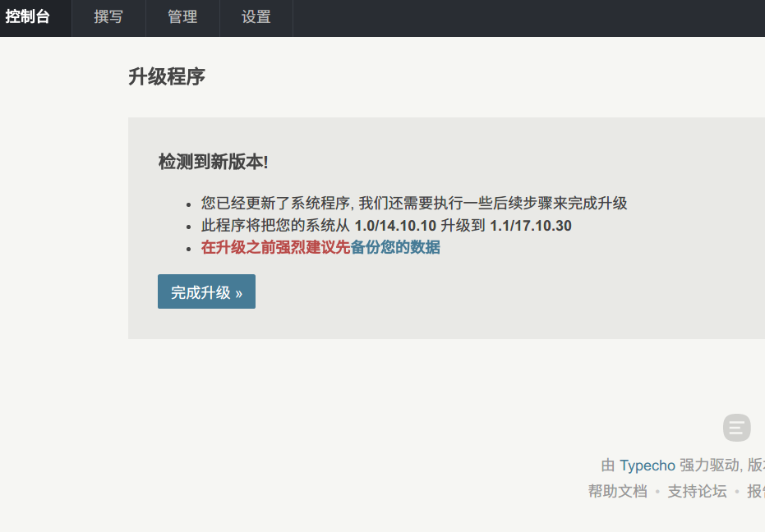The width and height of the screenshot is (765, 532).
Task: Follow the 备份您的数据 link
Action: click(x=395, y=247)
